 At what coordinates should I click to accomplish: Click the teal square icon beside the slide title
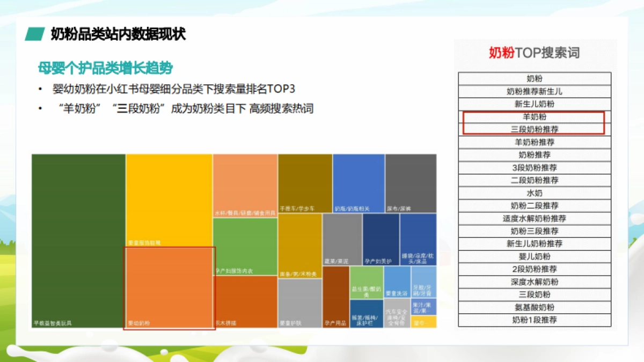[x=35, y=33]
